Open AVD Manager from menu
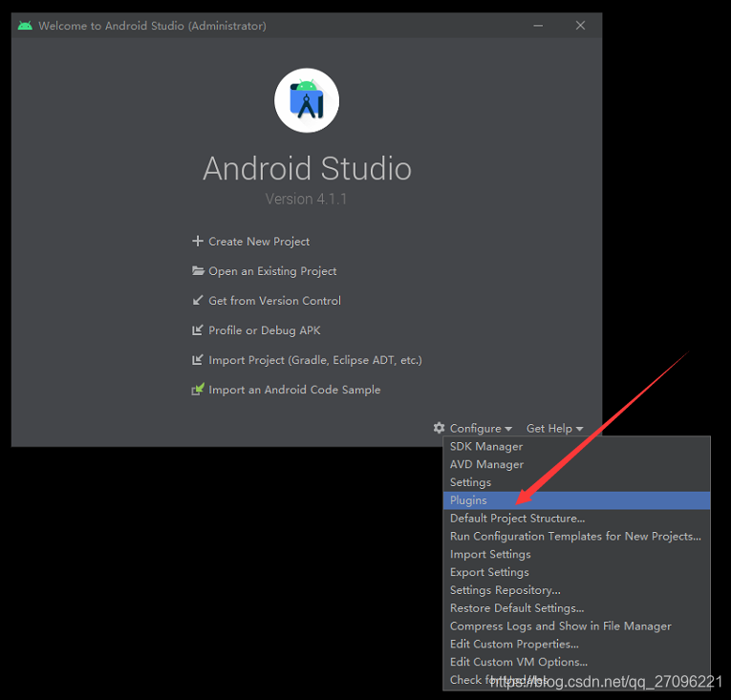The height and width of the screenshot is (700, 731). pyautogui.click(x=576, y=464)
